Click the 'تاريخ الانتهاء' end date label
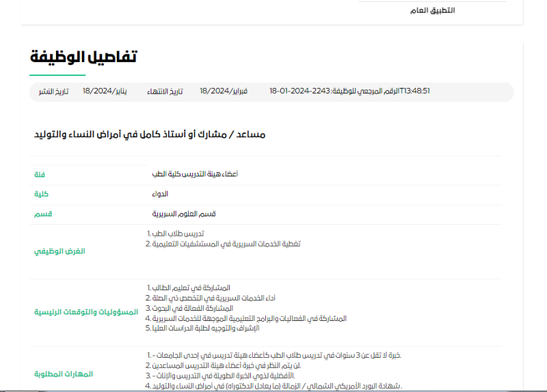Screen dimensions: 547x392 tap(167, 92)
